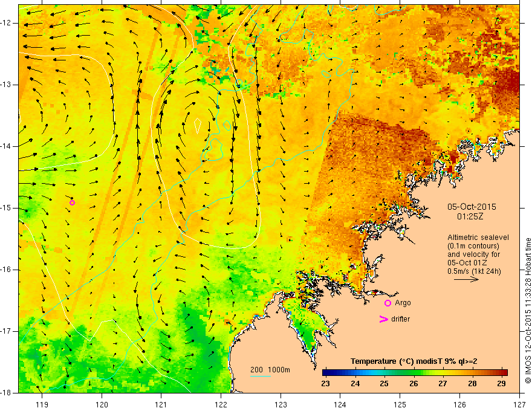Click the latitude axis label -13
This screenshot has height=411, width=532.
pos(6,85)
